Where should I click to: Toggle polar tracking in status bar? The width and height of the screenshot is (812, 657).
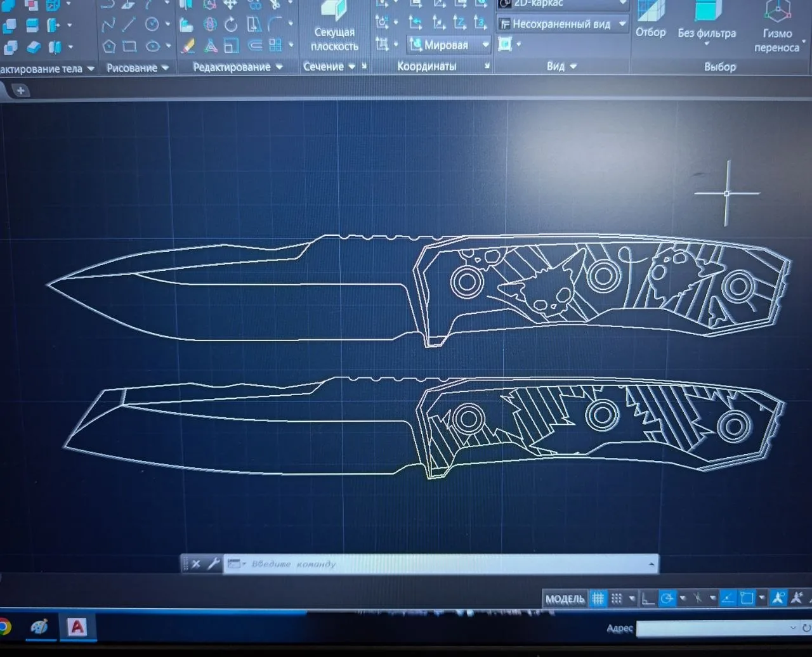pyautogui.click(x=667, y=598)
